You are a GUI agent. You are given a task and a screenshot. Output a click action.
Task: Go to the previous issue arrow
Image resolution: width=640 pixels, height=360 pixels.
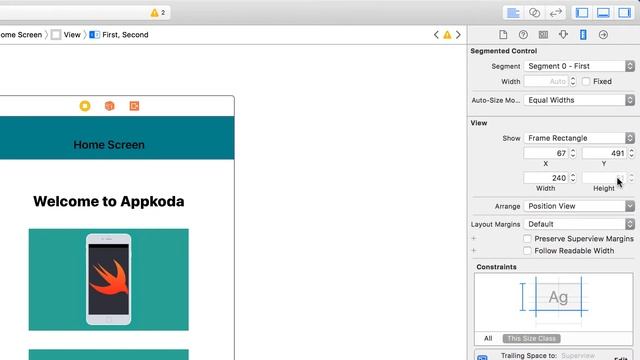tap(436, 35)
